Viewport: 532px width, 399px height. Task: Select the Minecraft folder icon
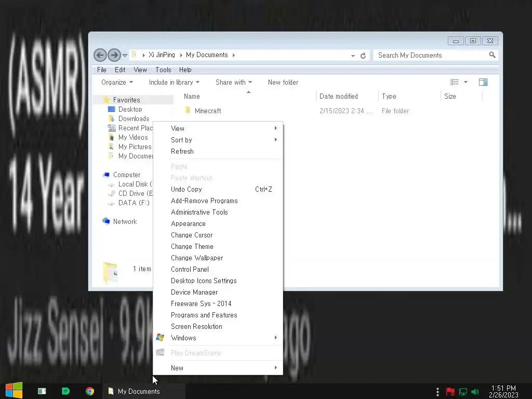tap(188, 110)
